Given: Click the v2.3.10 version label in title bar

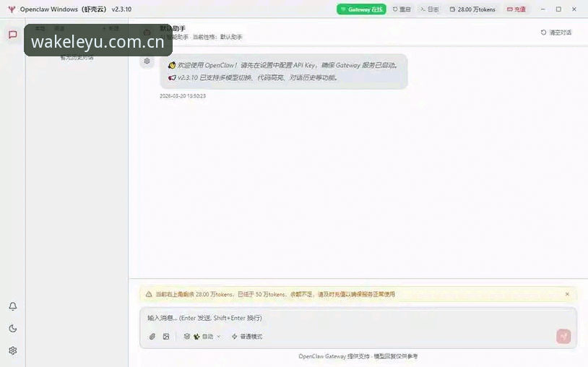Looking at the screenshot, I should [x=121, y=9].
